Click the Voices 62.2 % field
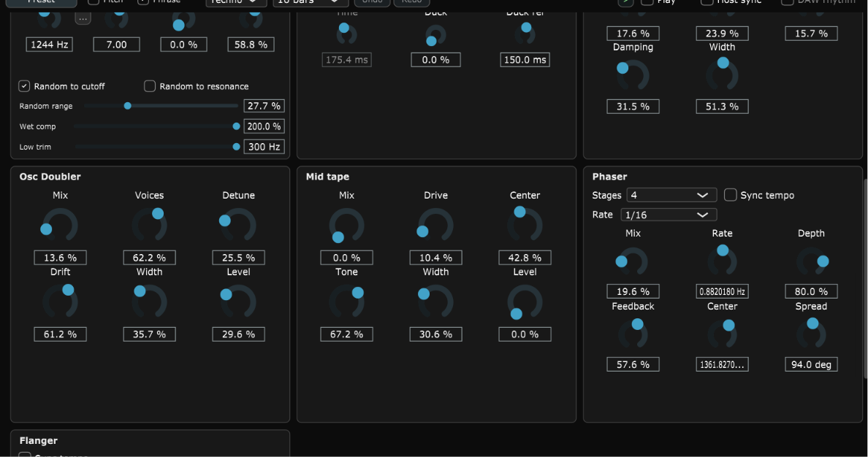Image resolution: width=868 pixels, height=457 pixels. pyautogui.click(x=150, y=257)
